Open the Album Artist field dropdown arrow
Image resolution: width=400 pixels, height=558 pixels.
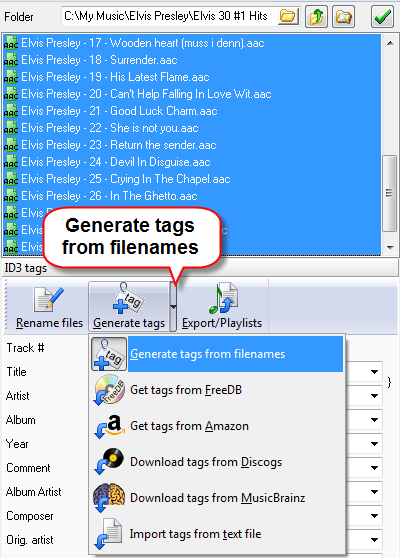374,492
